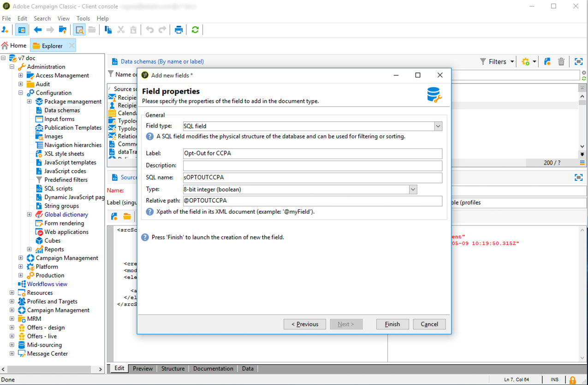Switch to the Preview tab

(x=143, y=368)
